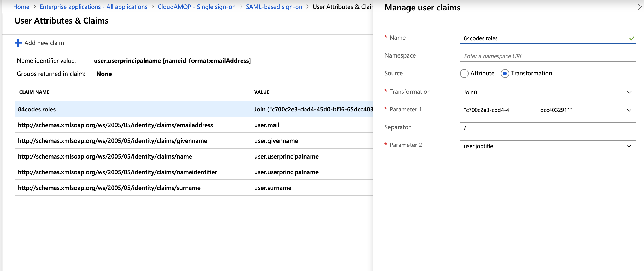Click the user.userprincipalname value in nameidentifier row
644x271 pixels.
pos(286,172)
